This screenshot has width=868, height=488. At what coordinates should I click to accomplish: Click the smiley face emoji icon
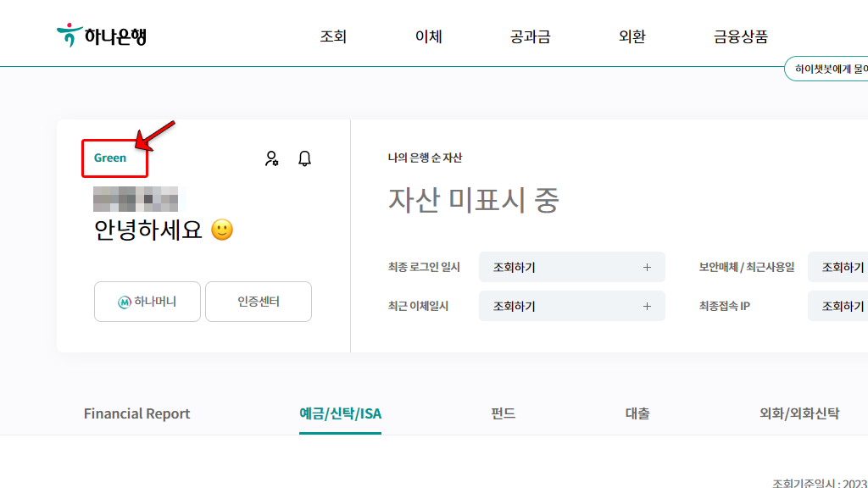click(220, 229)
